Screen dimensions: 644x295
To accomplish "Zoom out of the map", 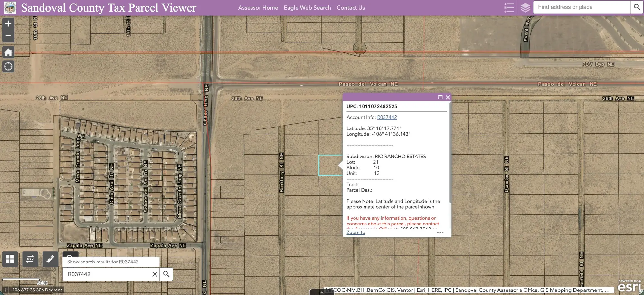I will (8, 36).
